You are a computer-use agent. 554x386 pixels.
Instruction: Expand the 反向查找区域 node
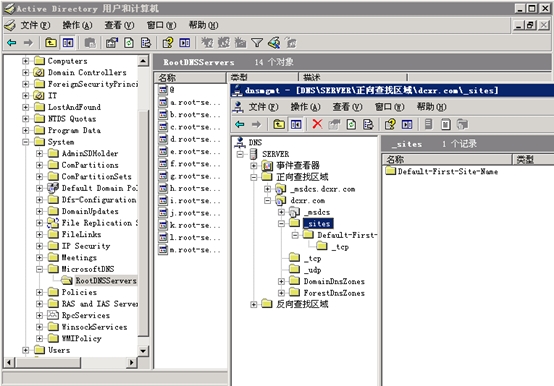tap(253, 304)
